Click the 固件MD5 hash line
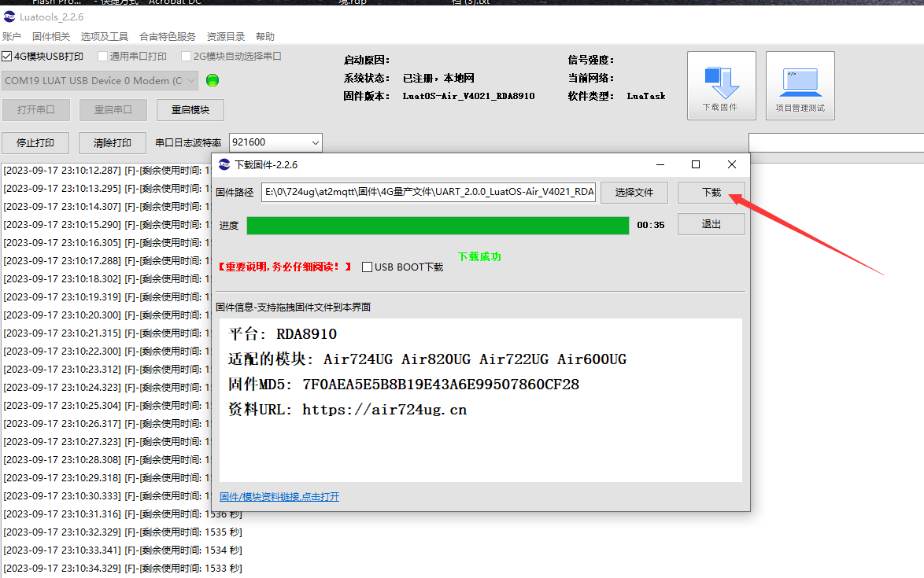The width and height of the screenshot is (924, 578). [x=404, y=385]
